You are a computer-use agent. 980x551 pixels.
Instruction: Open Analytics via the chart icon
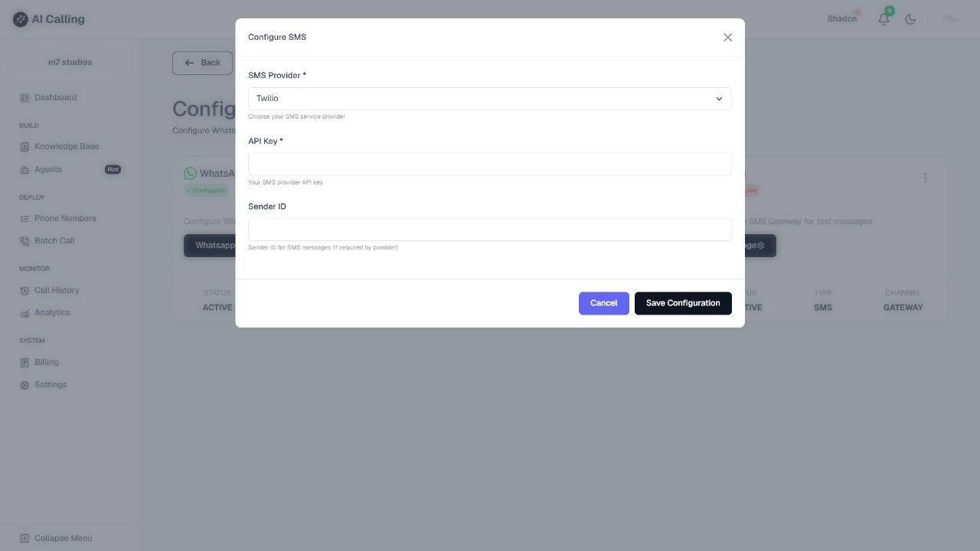click(x=25, y=312)
